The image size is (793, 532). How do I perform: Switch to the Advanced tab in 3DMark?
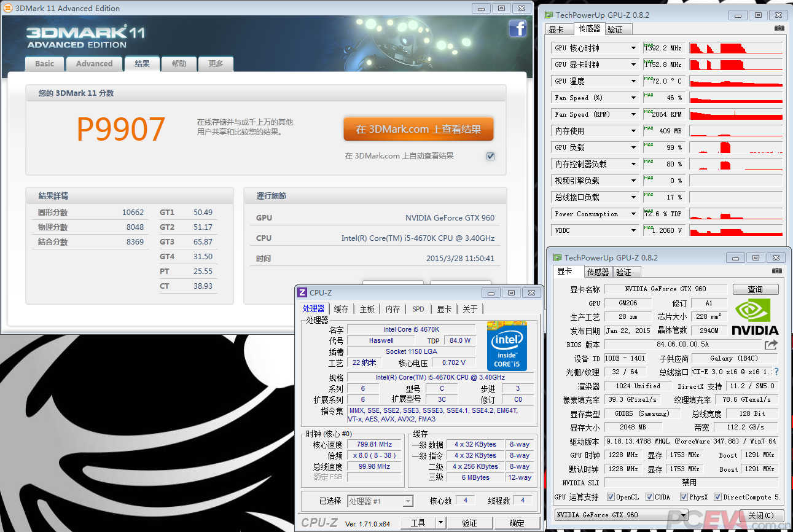(x=94, y=64)
